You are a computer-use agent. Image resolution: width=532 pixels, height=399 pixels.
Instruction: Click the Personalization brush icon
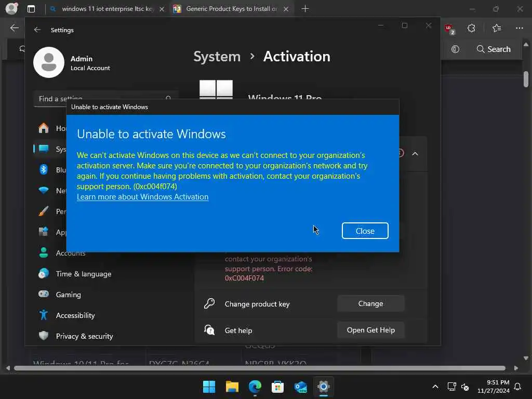click(x=44, y=211)
